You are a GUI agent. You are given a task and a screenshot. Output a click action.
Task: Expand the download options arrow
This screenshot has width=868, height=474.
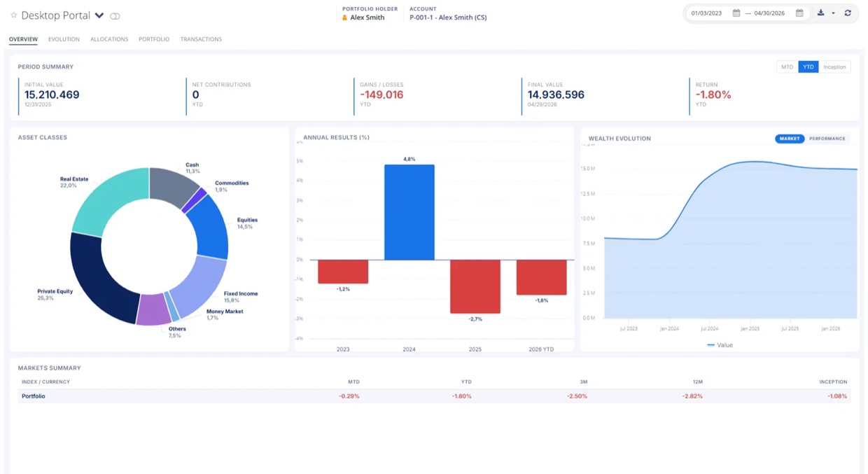click(833, 13)
